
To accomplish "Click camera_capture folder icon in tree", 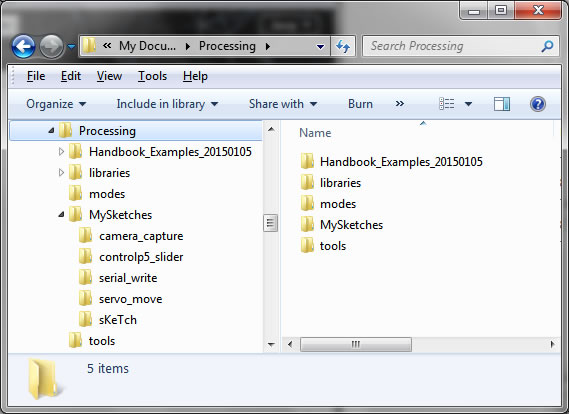I will [86, 235].
